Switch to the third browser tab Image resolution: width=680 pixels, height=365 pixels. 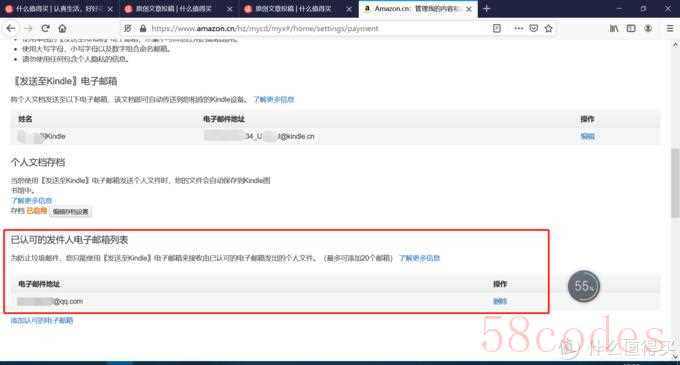point(298,9)
